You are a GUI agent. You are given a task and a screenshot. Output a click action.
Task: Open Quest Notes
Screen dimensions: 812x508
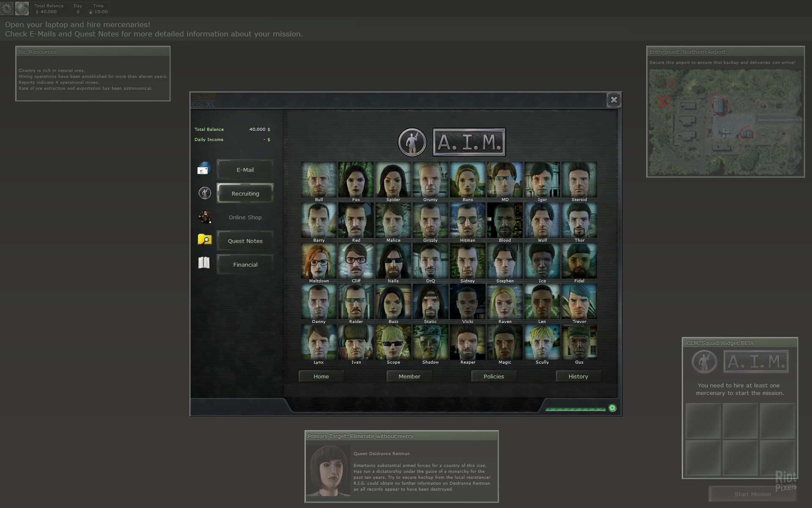(245, 241)
